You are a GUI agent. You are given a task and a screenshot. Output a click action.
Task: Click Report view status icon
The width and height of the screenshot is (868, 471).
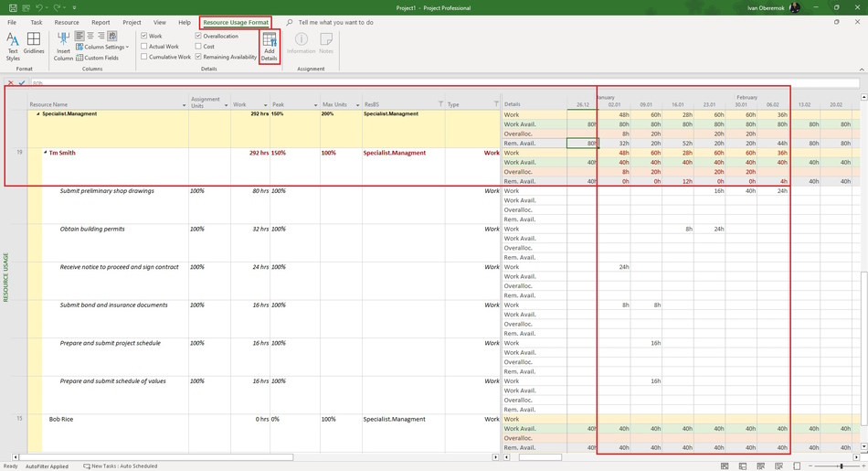797,466
